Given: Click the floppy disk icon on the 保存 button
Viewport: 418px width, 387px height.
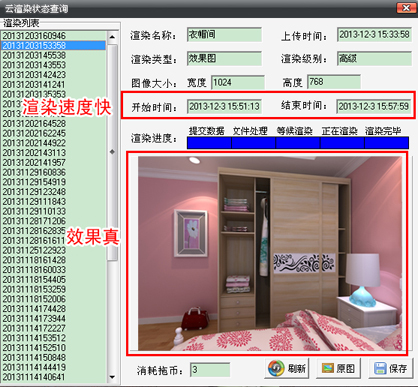Looking at the screenshot, I should pyautogui.click(x=380, y=368).
